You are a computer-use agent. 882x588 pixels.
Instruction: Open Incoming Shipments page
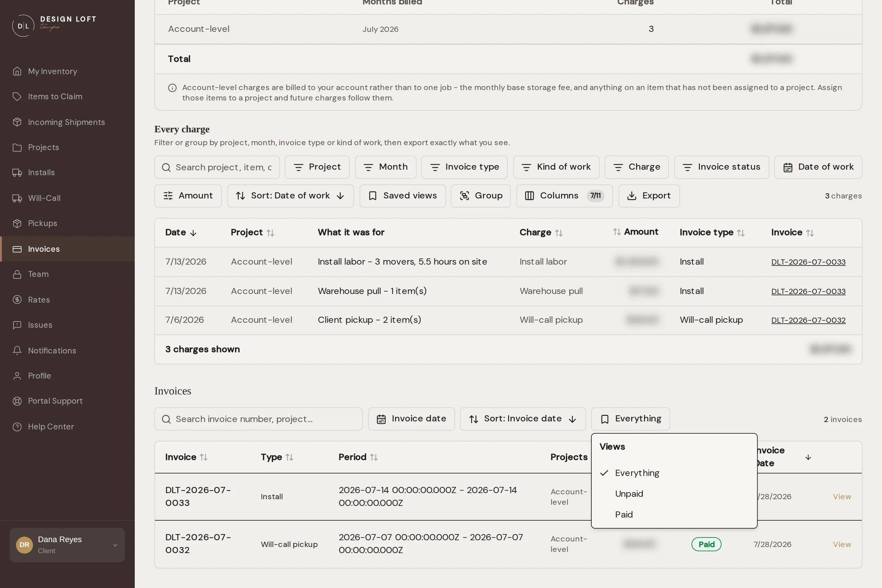click(x=67, y=122)
